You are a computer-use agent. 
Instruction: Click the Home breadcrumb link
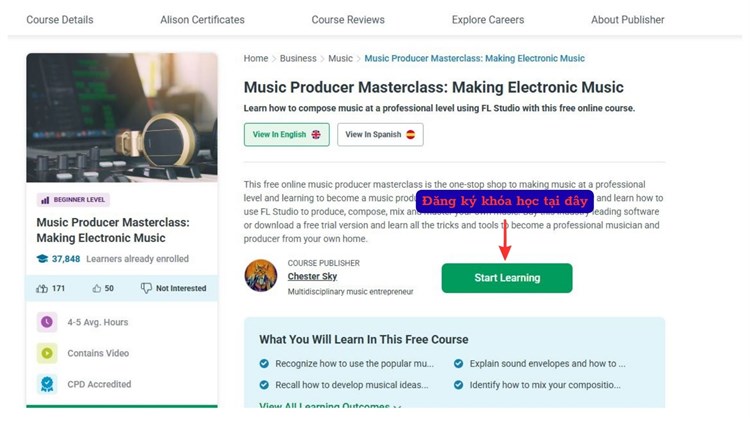pyautogui.click(x=256, y=59)
